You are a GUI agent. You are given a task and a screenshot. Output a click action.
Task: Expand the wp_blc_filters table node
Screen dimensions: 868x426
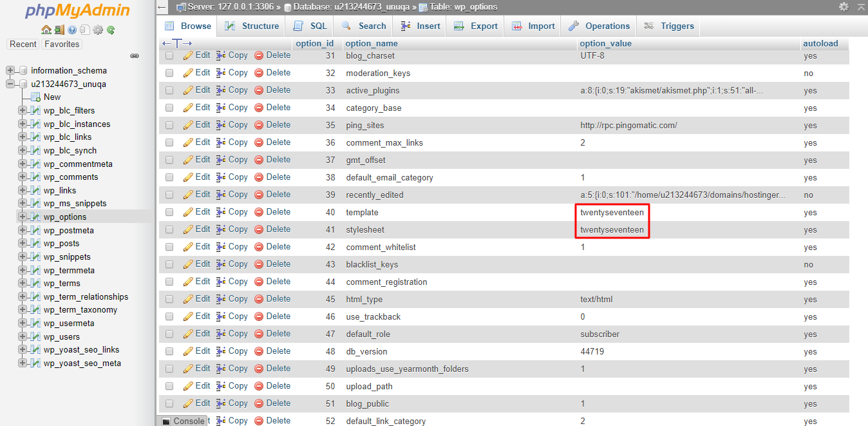pyautogui.click(x=23, y=110)
